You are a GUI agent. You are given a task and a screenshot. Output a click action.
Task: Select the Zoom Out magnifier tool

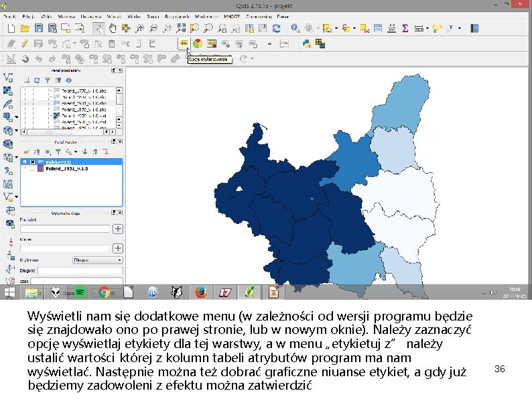pos(153,29)
